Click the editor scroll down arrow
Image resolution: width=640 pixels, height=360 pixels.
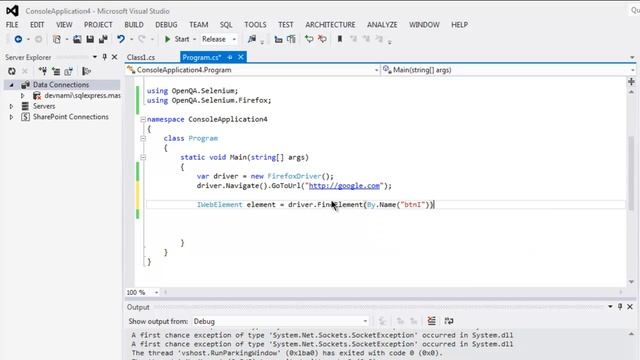631,282
